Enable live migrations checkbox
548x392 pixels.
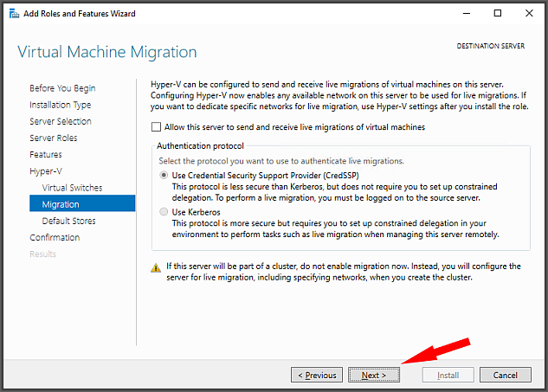pos(156,127)
